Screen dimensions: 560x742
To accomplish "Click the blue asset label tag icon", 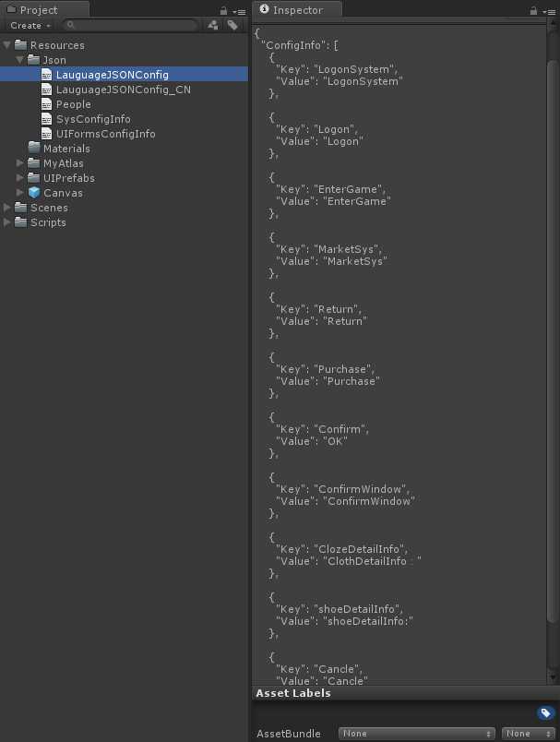I will (x=545, y=712).
